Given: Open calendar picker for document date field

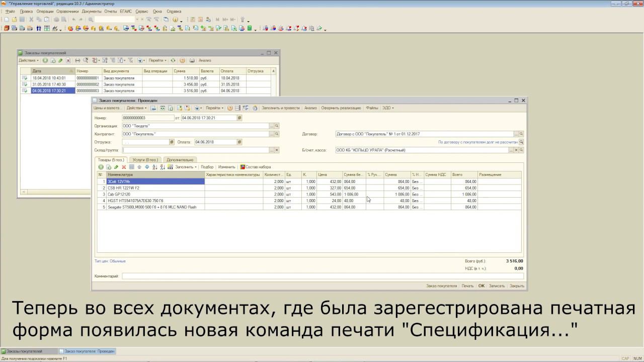Looking at the screenshot, I should tap(239, 118).
